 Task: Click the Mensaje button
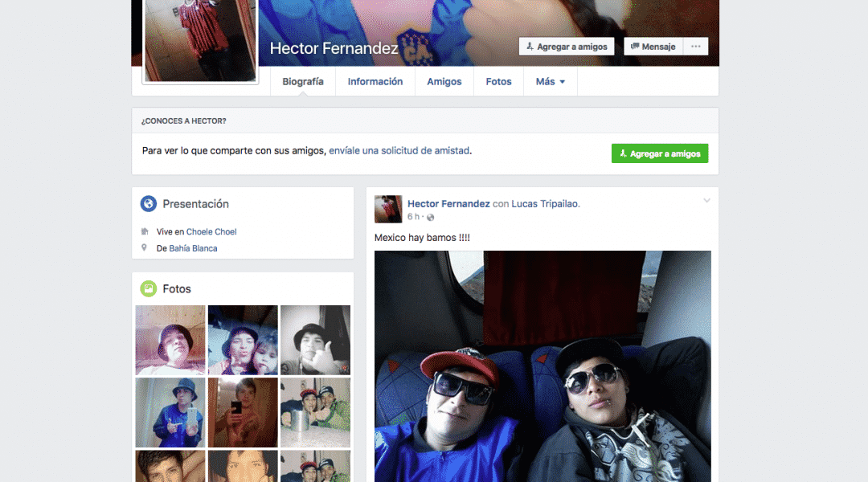(653, 47)
